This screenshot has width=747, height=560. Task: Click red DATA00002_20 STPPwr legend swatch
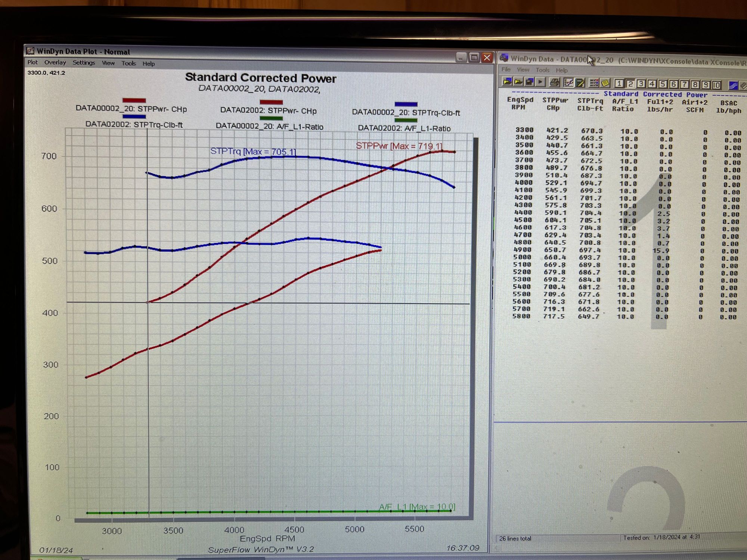pyautogui.click(x=134, y=100)
